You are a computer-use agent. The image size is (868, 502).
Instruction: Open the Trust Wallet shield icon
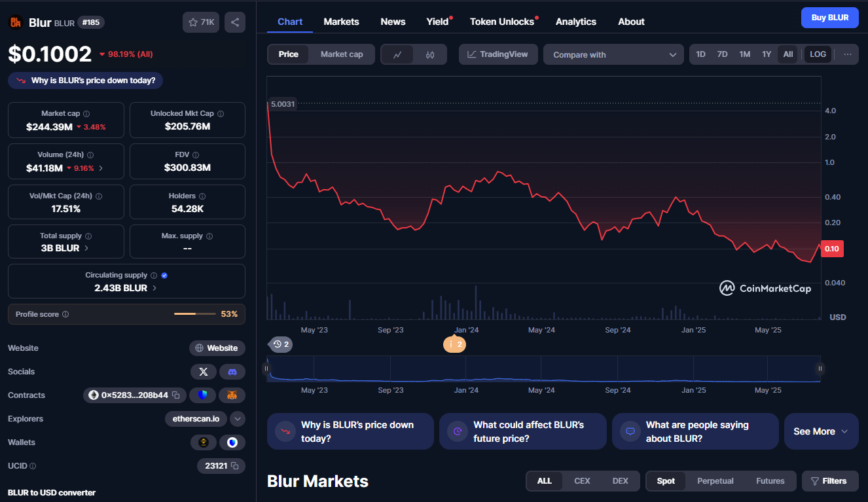coord(232,442)
